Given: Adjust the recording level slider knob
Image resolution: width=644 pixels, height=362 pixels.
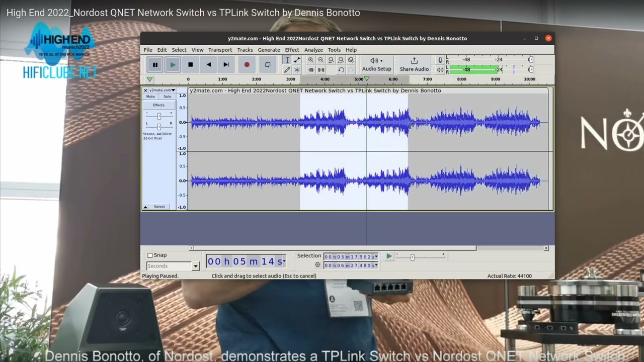Looking at the screenshot, I should [530, 60].
